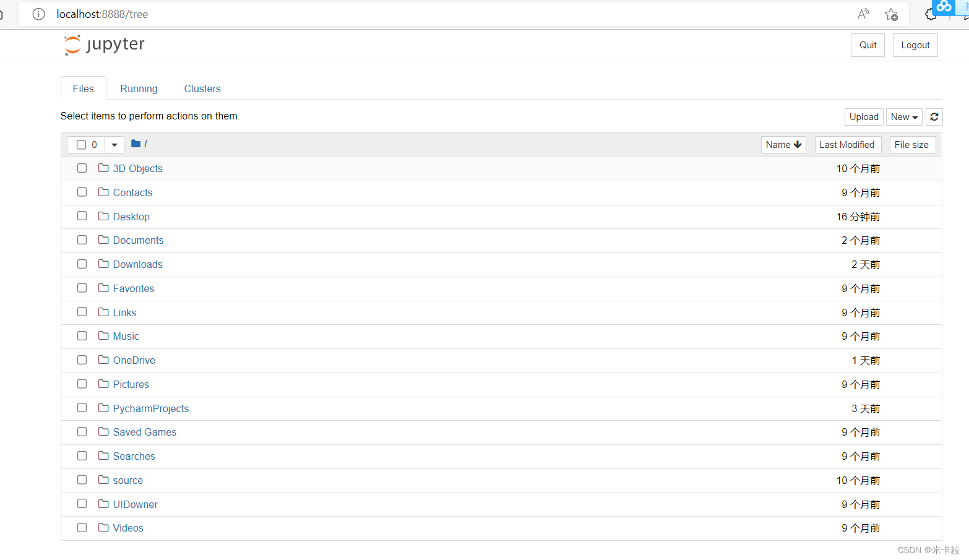
Task: Click the OneDrive folder icon
Action: 103,360
